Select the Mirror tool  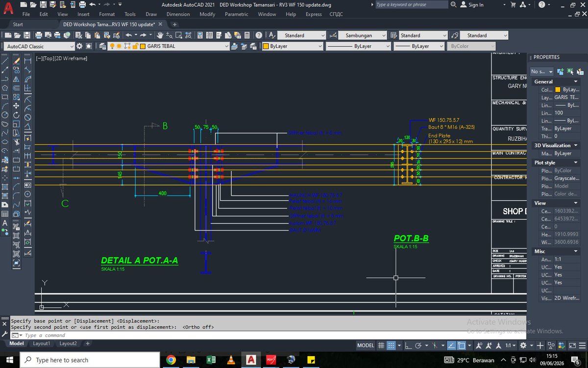coord(16,79)
